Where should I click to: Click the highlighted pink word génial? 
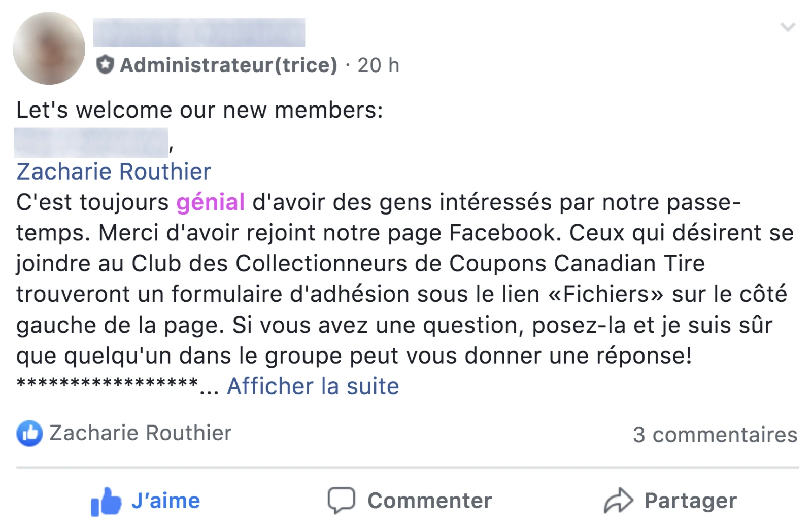[211, 202]
